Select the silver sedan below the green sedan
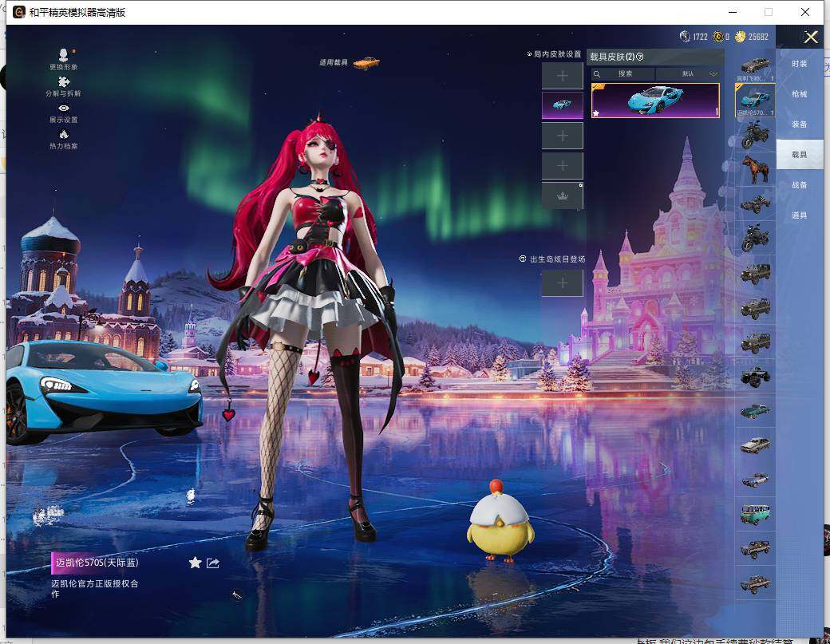This screenshot has width=830, height=644. 755,445
